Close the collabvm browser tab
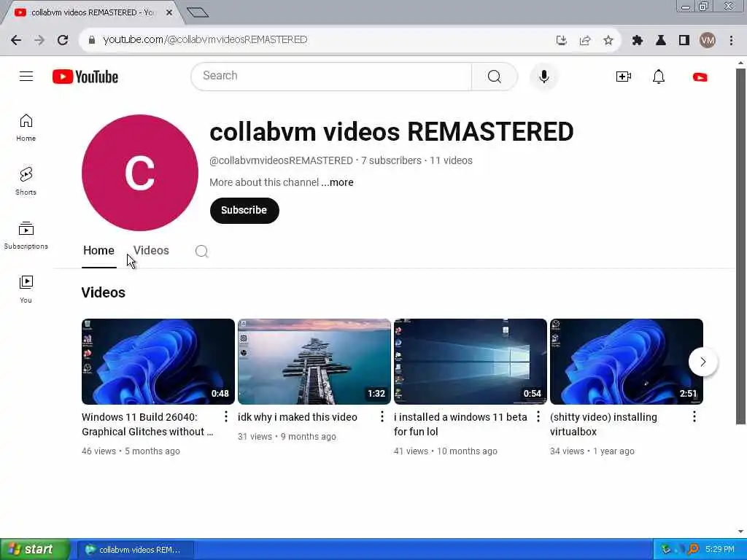This screenshot has height=560, width=747. click(169, 12)
